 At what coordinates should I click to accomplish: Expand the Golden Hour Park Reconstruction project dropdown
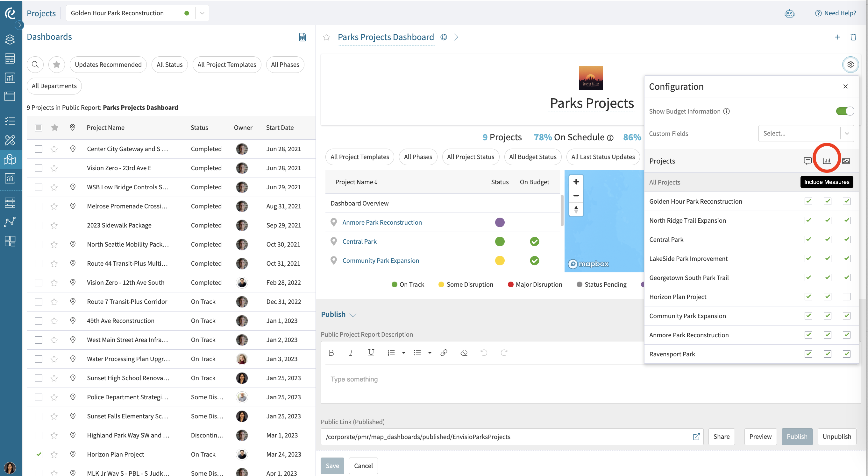pyautogui.click(x=202, y=13)
